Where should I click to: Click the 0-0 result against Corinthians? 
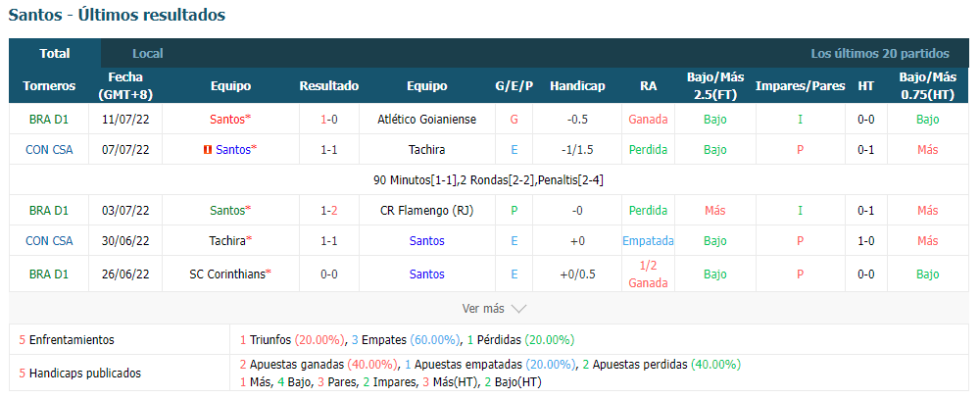pyautogui.click(x=328, y=274)
